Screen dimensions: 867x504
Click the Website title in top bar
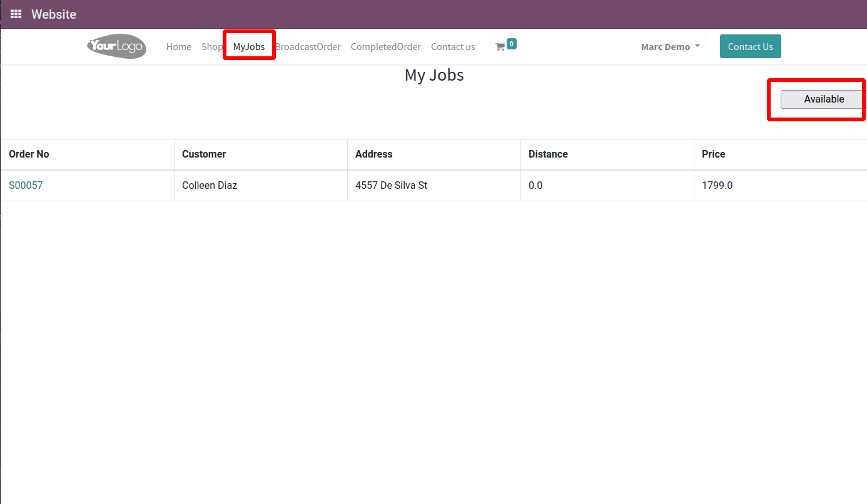coord(54,14)
